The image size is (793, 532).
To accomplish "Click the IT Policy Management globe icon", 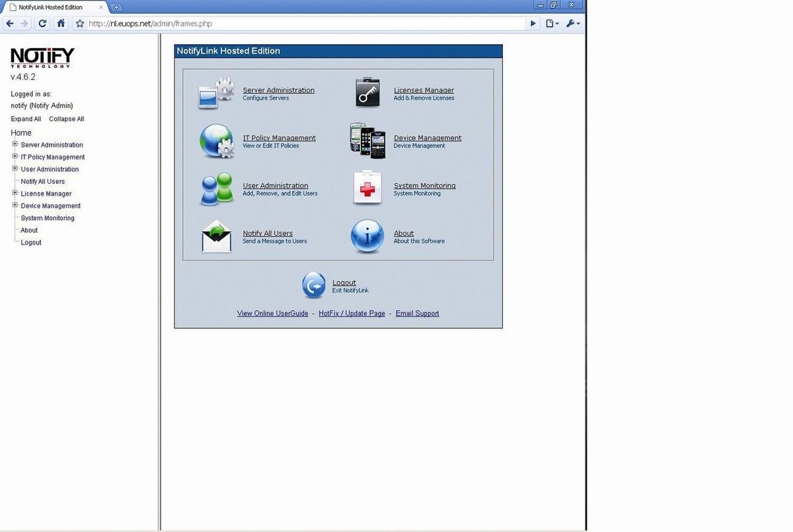I will (217, 141).
